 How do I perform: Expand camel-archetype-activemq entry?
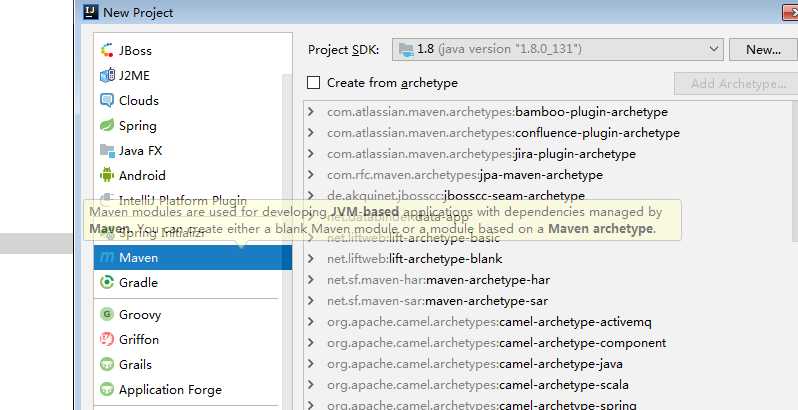[x=311, y=321]
